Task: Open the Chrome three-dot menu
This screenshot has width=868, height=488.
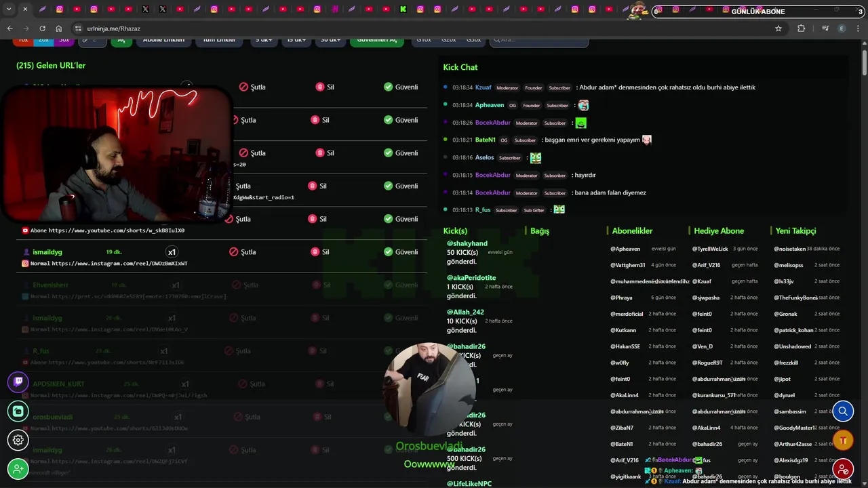Action: [858, 28]
